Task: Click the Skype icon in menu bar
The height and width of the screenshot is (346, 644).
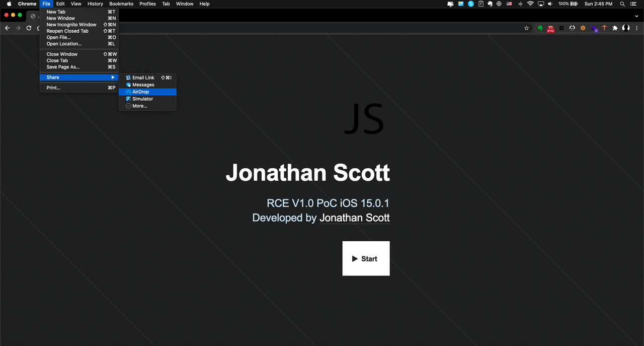Action: (x=471, y=4)
